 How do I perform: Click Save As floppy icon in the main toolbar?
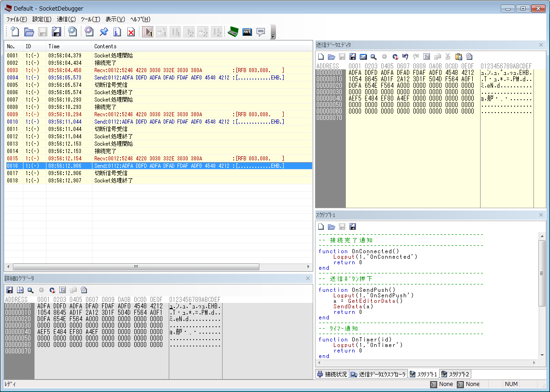click(57, 32)
